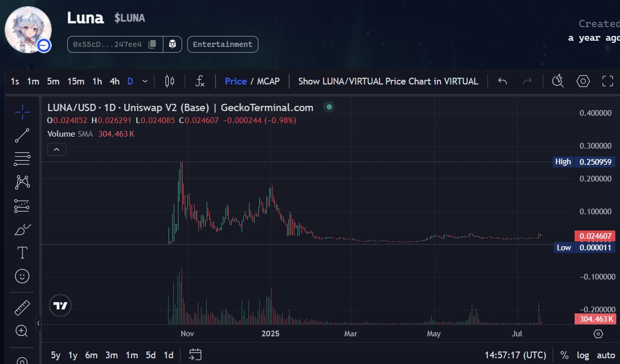Screen dimensions: 620x364
Task: Open the indicators fx menu
Action: (x=200, y=81)
